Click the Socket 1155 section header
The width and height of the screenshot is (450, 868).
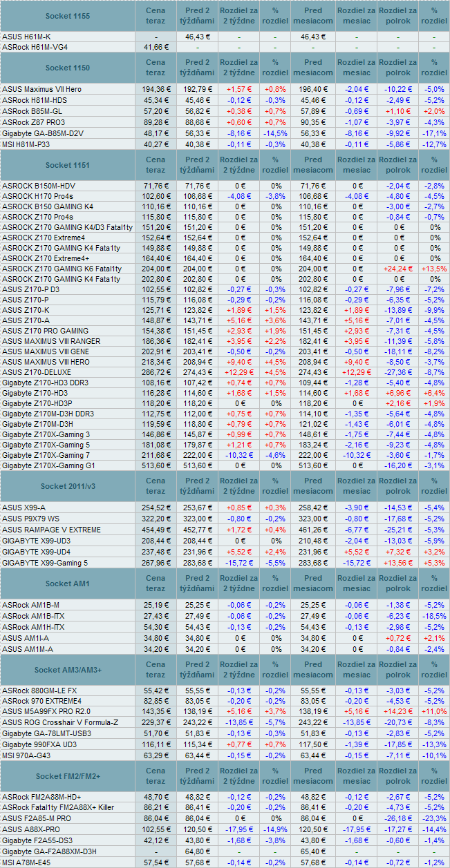coord(67,15)
